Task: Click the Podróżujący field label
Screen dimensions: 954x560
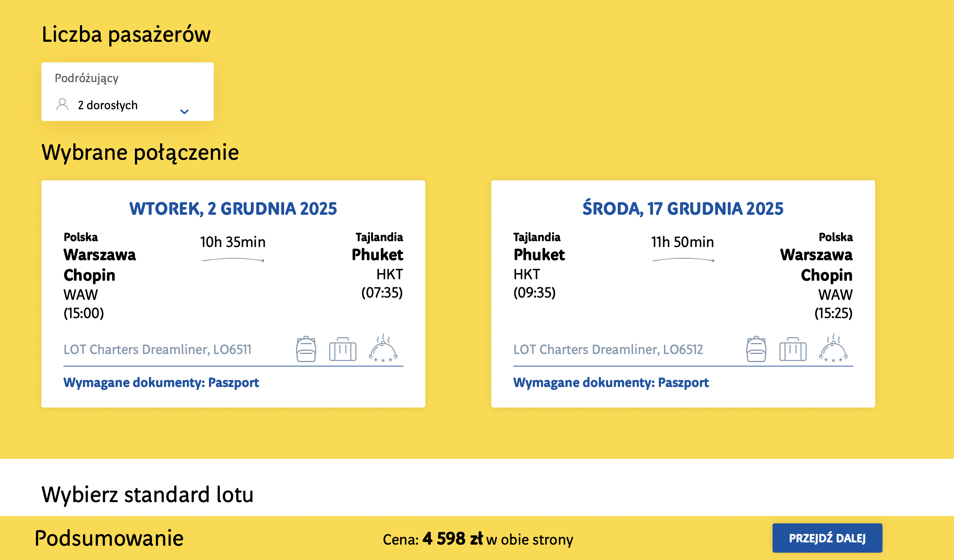Action: pyautogui.click(x=87, y=78)
